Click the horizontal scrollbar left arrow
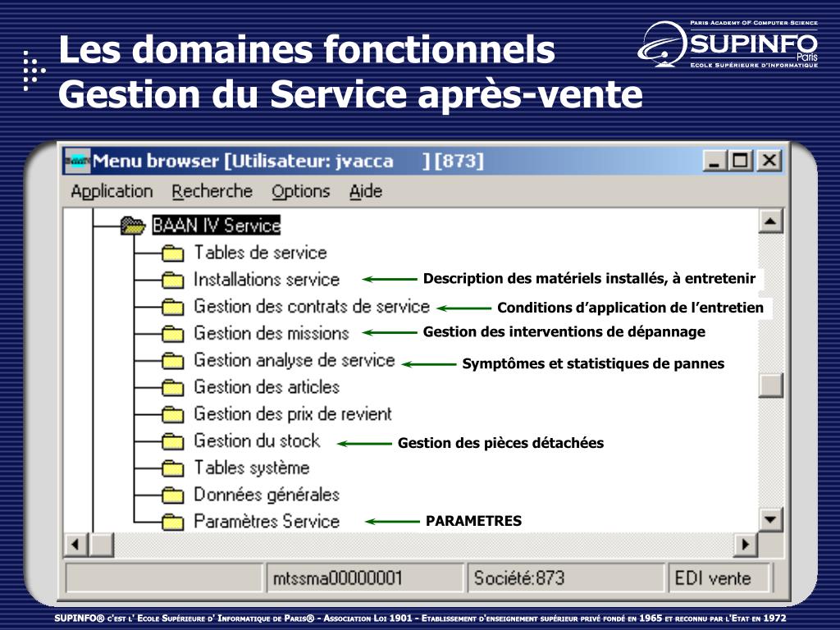 click(x=75, y=545)
